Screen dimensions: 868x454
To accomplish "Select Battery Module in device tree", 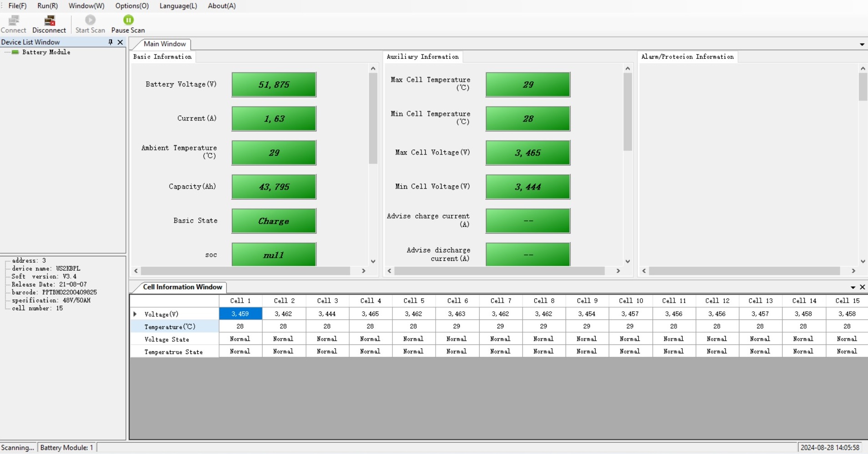I will (x=46, y=52).
